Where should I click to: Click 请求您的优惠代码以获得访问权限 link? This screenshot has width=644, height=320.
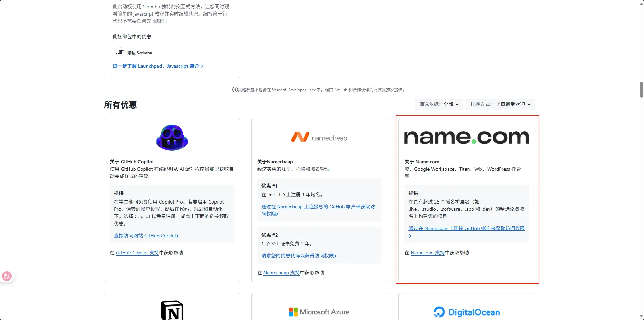coord(299,256)
